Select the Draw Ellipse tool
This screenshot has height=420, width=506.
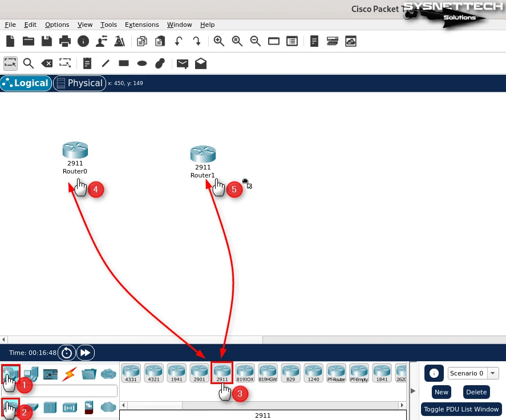[143, 63]
